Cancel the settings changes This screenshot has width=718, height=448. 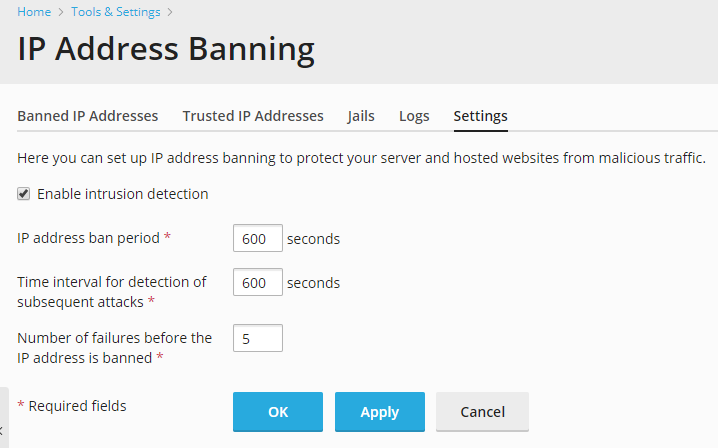pos(482,411)
